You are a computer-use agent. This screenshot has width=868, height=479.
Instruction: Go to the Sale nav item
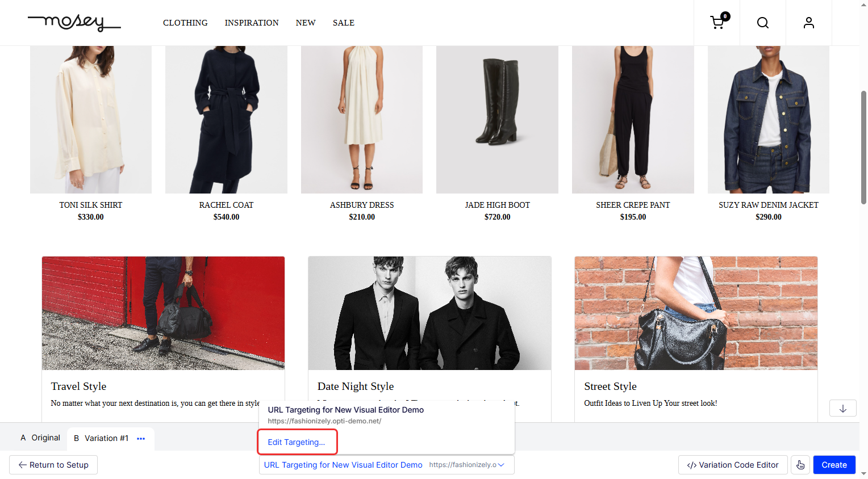(x=343, y=23)
